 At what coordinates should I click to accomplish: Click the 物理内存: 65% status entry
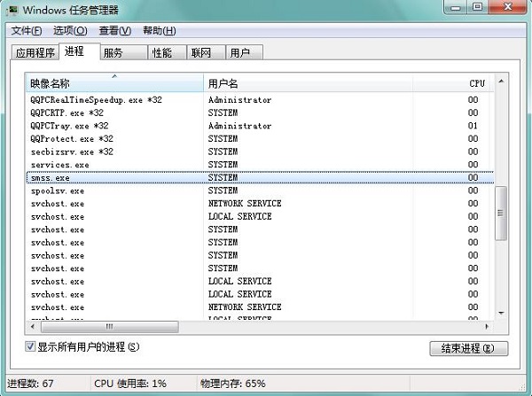click(232, 384)
